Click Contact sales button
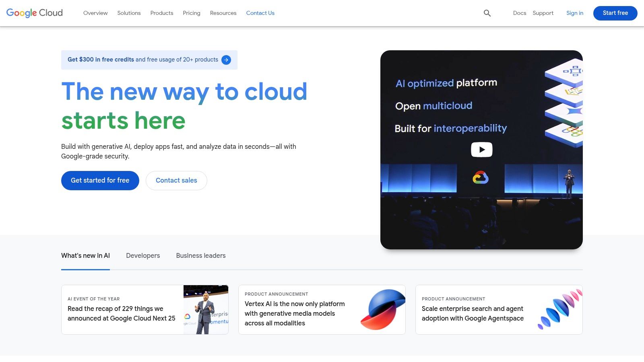The width and height of the screenshot is (644, 362). pos(176,180)
